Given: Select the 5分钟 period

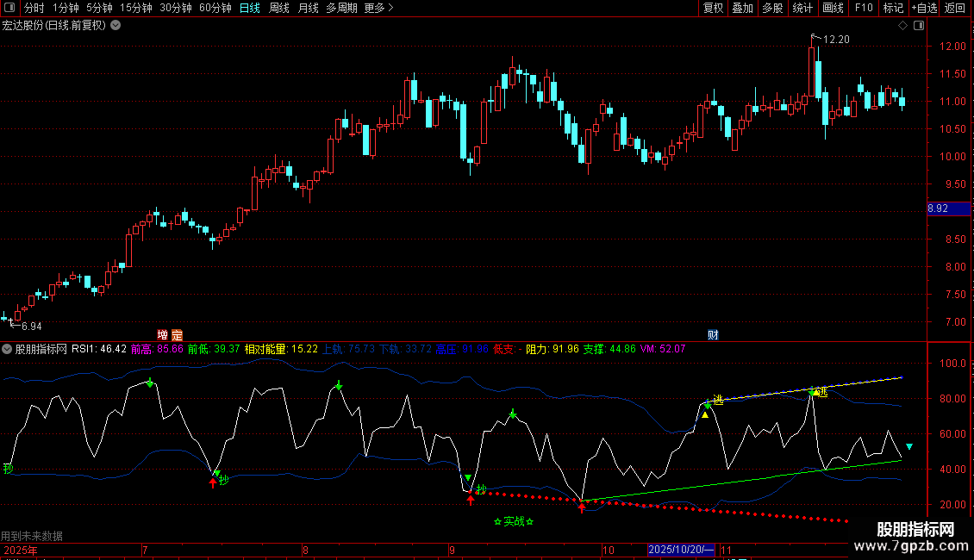Looking at the screenshot, I should point(99,8).
